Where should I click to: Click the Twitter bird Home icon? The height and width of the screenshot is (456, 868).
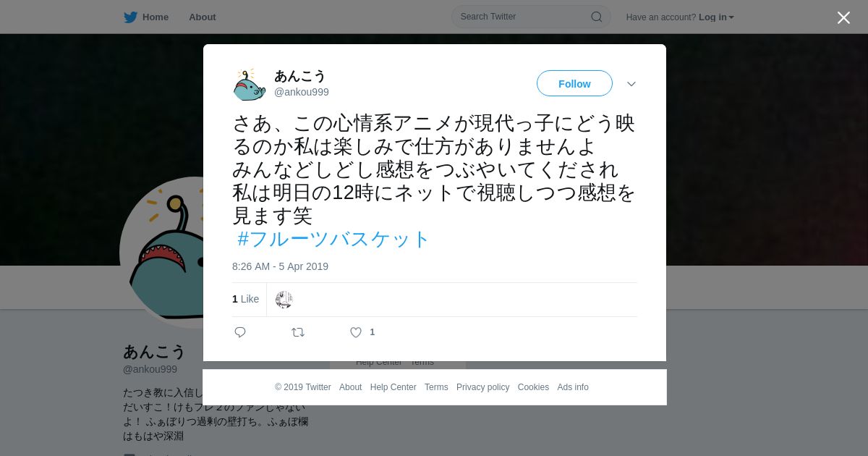[130, 17]
